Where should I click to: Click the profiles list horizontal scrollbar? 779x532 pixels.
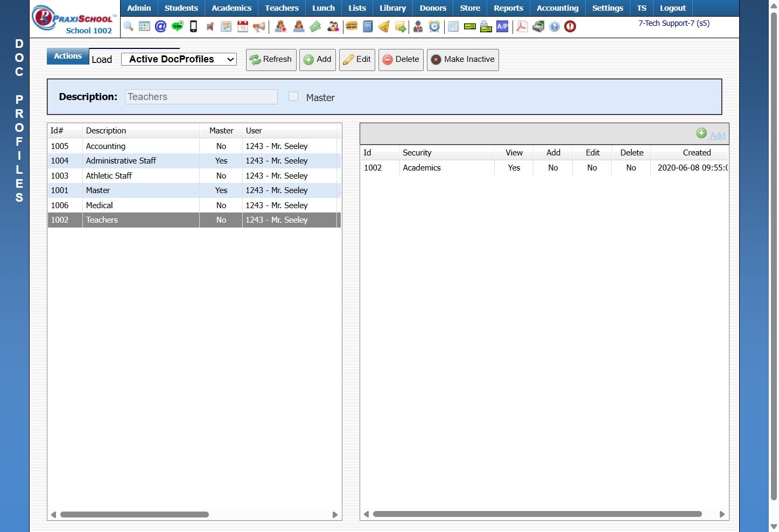[x=135, y=515]
